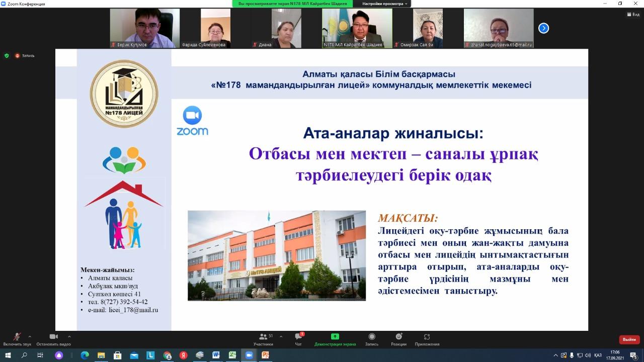
Task: Unmute microphone with Включить звук
Action: tap(17, 339)
